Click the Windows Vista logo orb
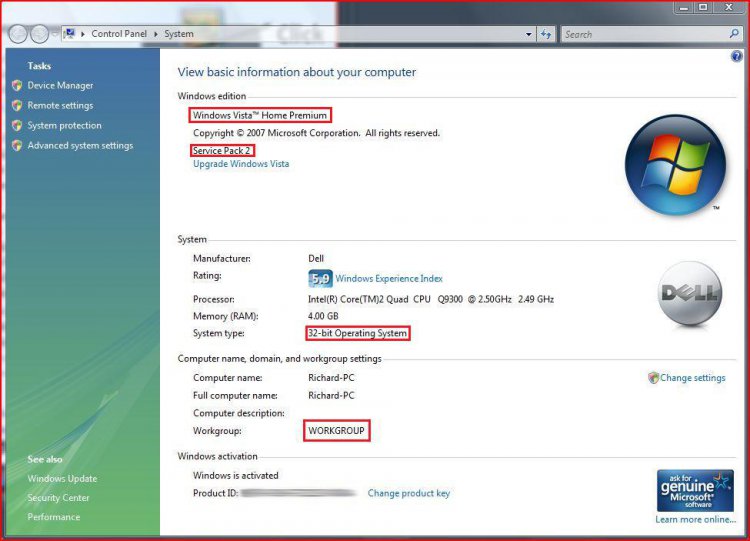This screenshot has height=541, width=750. click(675, 165)
